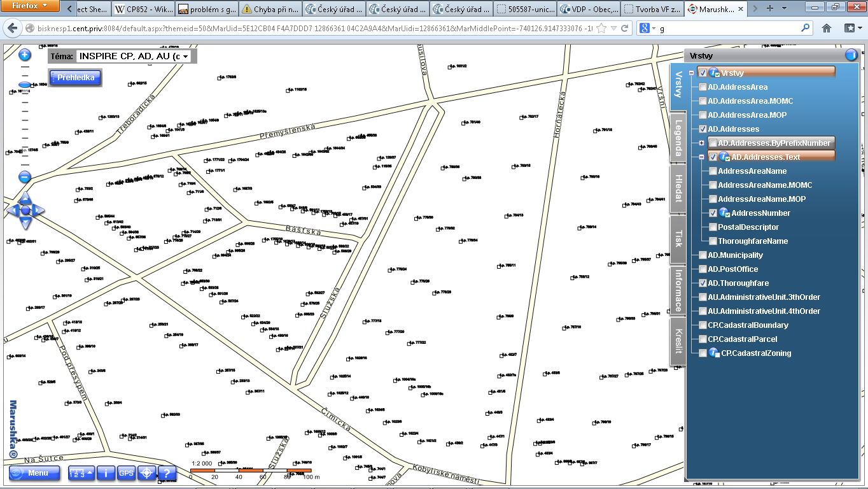Image resolution: width=868 pixels, height=489 pixels.
Task: Switch to the Legenda side tab
Action: 678,138
